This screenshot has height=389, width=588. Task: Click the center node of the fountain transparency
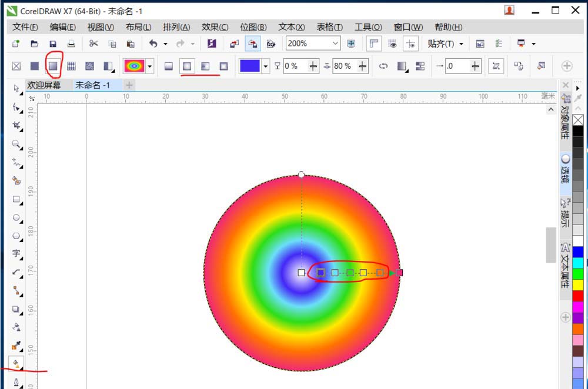point(302,272)
